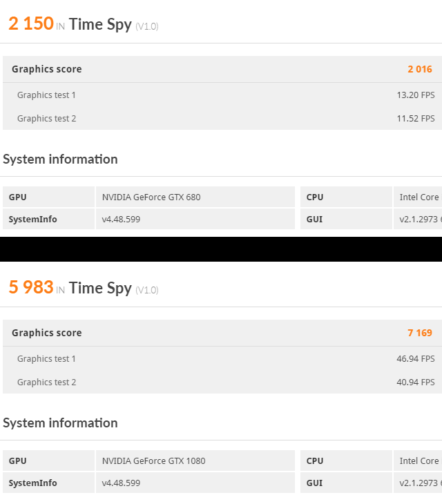Click the Graphics score header above 46.94 FPS

click(46, 333)
